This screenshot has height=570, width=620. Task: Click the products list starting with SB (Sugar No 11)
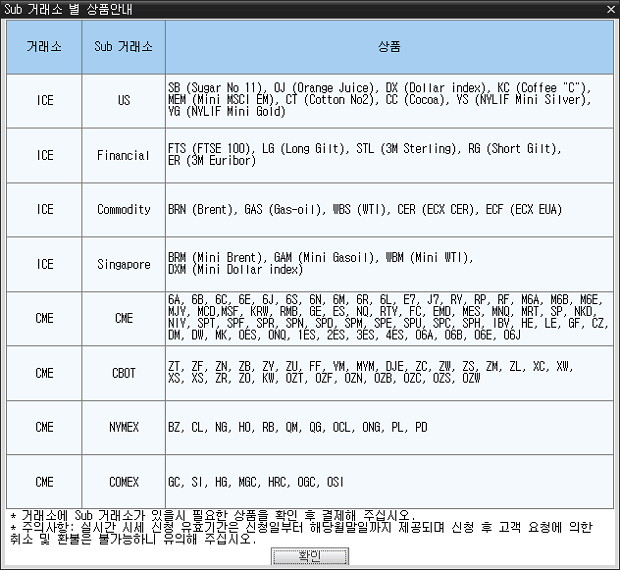[389, 101]
